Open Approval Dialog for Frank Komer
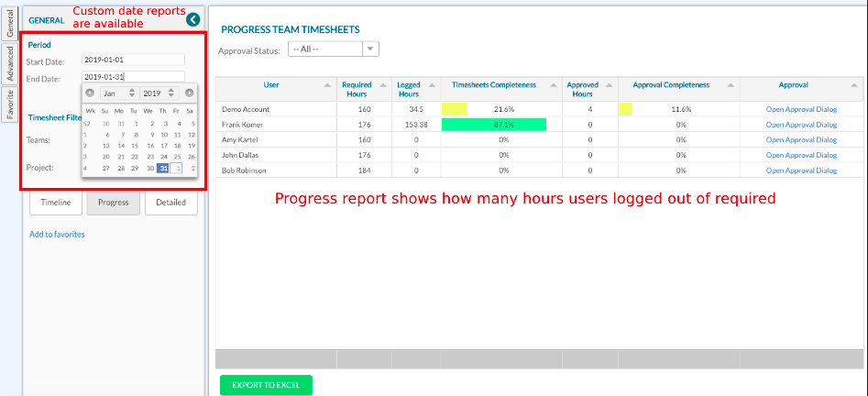Viewport: 868px width, 396px height. coord(801,125)
